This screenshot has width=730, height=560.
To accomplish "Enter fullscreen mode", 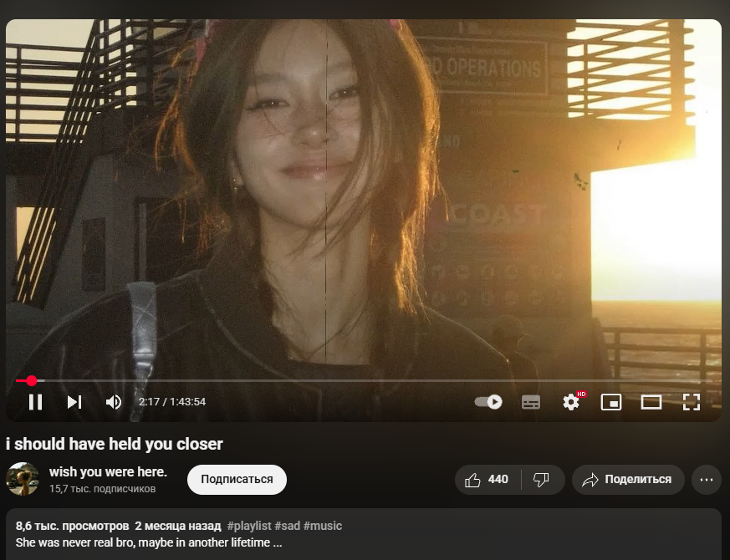I will (692, 402).
